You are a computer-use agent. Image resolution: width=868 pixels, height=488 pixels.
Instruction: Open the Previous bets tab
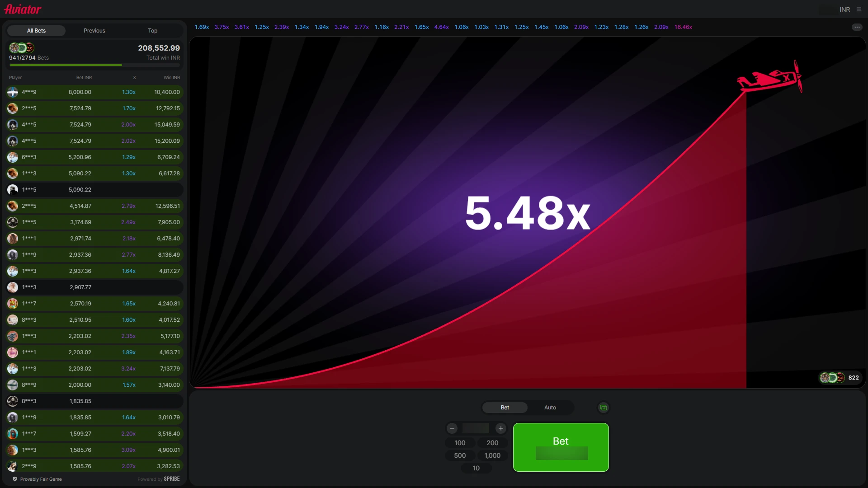94,30
